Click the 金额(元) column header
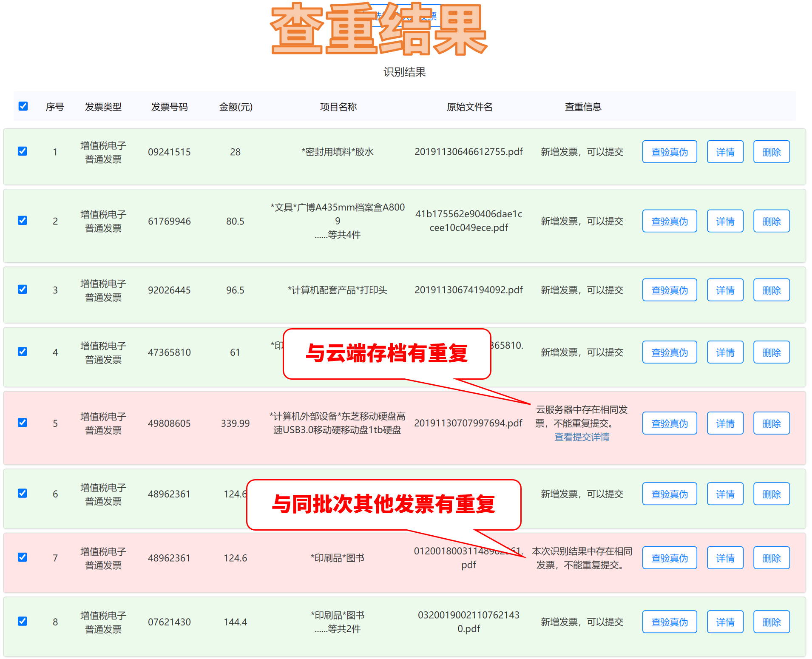Image resolution: width=812 pixels, height=659 pixels. [236, 107]
